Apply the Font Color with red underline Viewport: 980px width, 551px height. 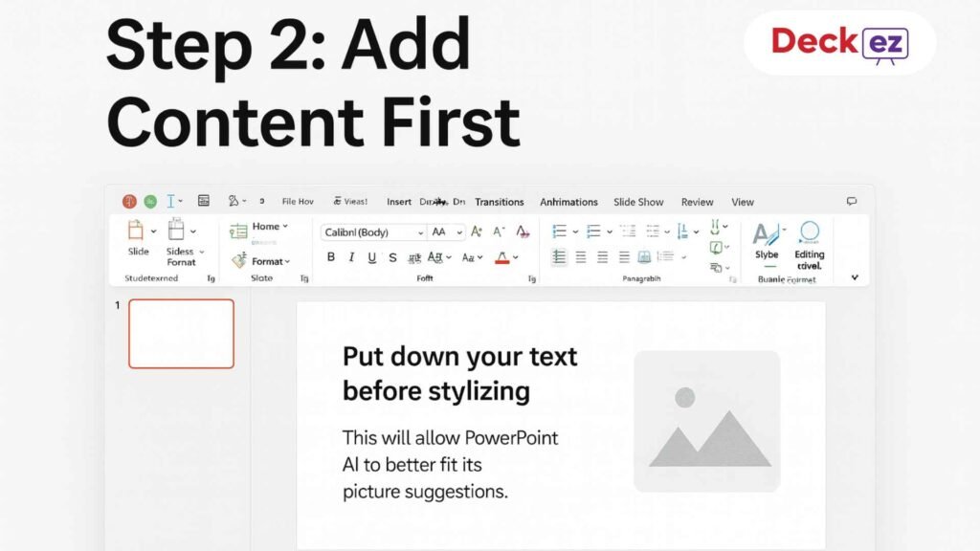pos(501,257)
